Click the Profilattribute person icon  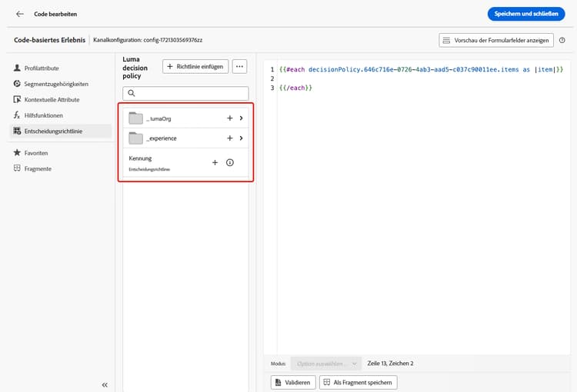pos(17,68)
